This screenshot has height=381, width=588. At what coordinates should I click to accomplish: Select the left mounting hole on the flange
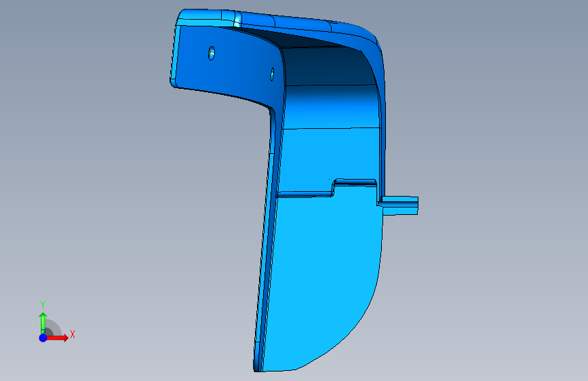(x=212, y=54)
